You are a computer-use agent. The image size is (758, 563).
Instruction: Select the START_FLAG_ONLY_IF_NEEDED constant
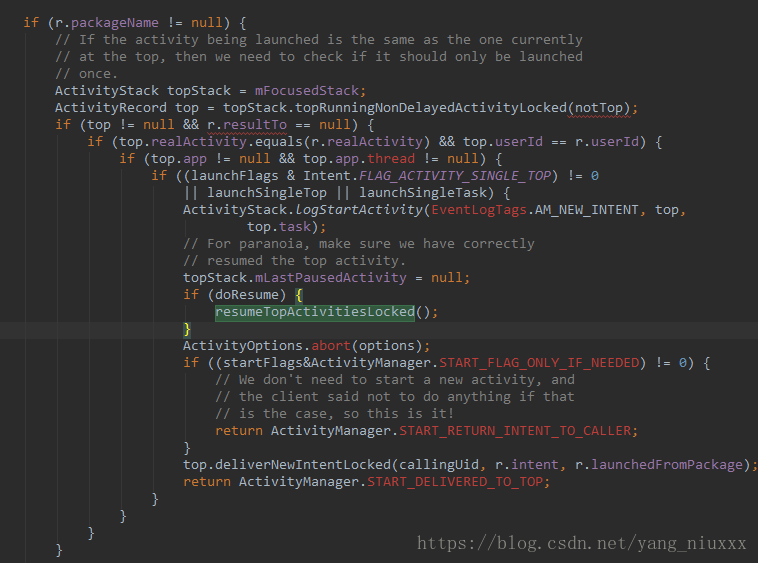point(539,363)
